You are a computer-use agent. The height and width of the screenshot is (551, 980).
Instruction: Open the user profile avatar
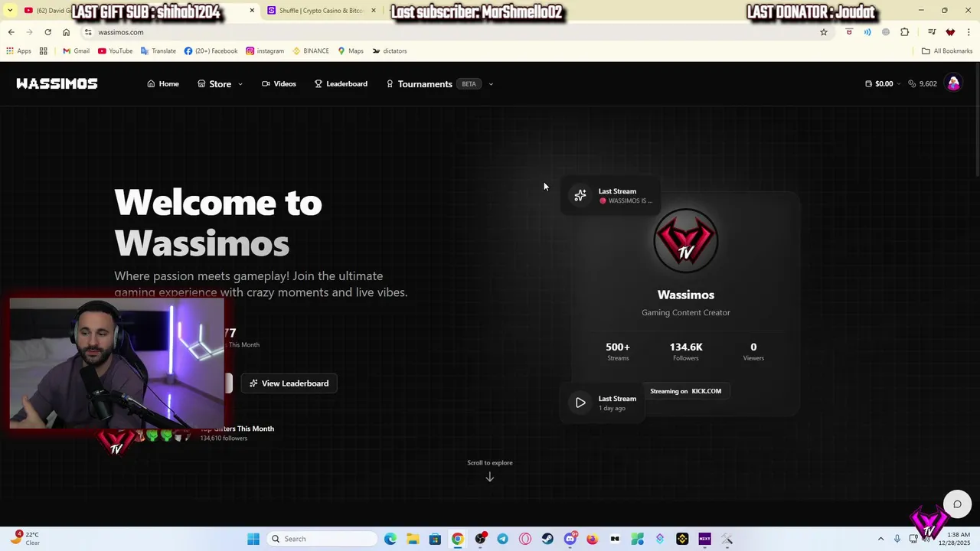coord(953,83)
